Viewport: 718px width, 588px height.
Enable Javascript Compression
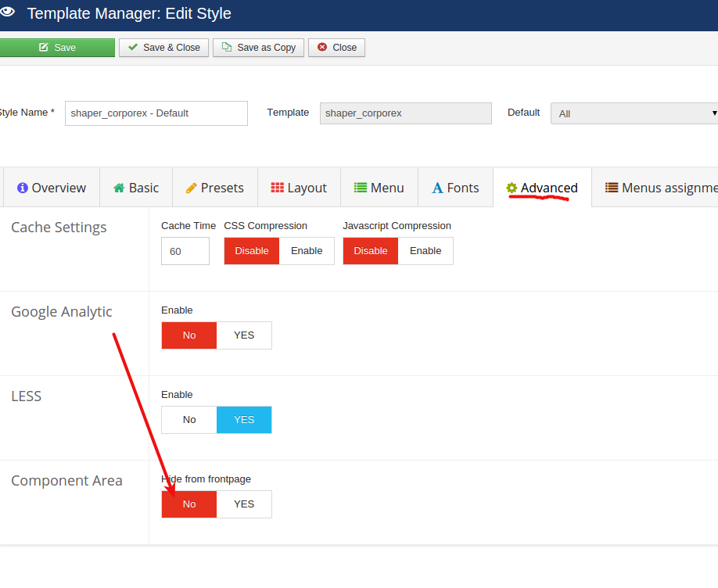point(425,251)
